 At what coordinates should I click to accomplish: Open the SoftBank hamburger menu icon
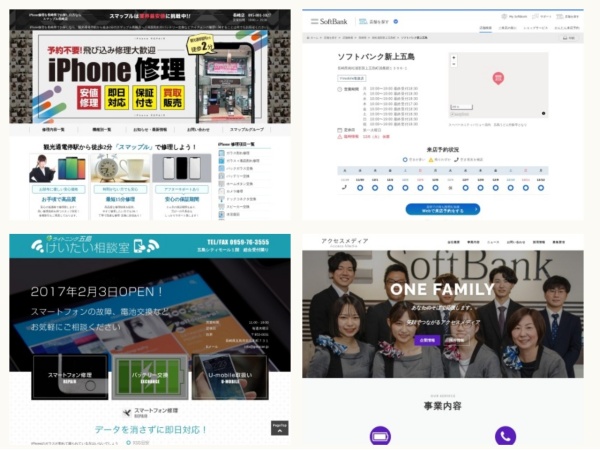(314, 21)
